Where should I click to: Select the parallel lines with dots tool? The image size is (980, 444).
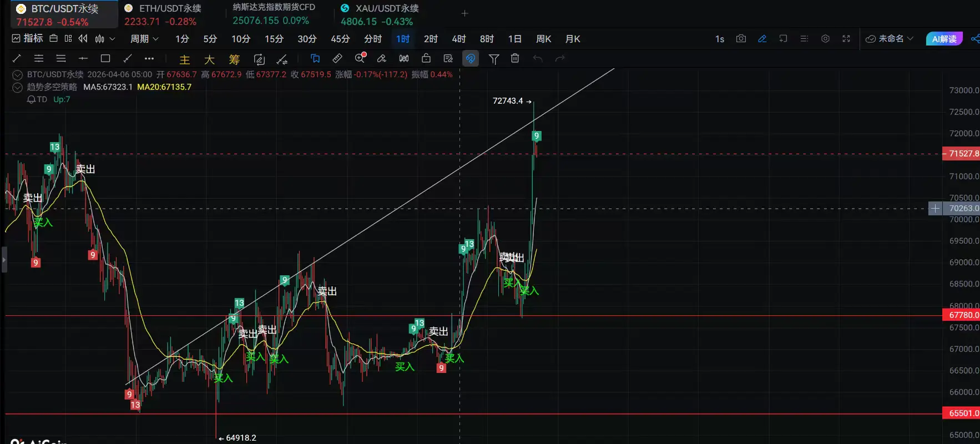coord(39,58)
